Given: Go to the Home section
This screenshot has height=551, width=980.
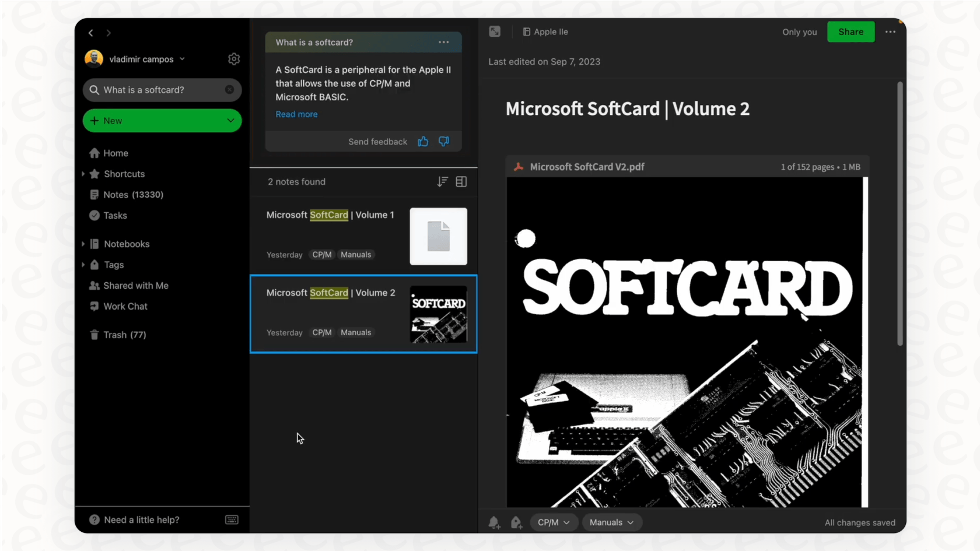Looking at the screenshot, I should point(115,153).
